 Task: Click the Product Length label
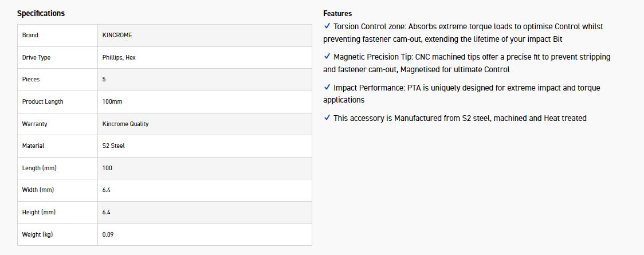[x=42, y=101]
